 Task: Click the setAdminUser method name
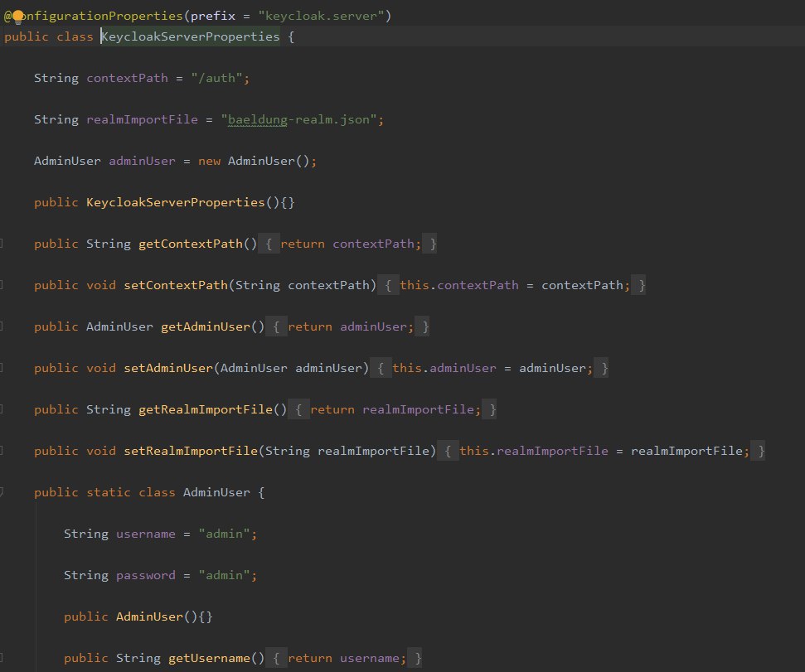click(x=168, y=369)
